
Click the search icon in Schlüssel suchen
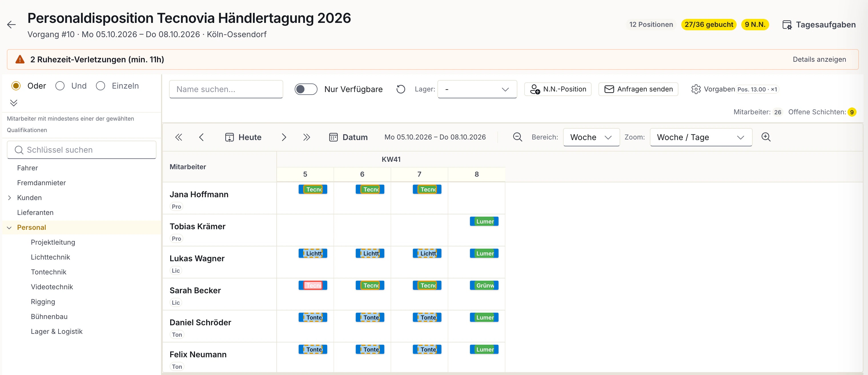point(19,150)
